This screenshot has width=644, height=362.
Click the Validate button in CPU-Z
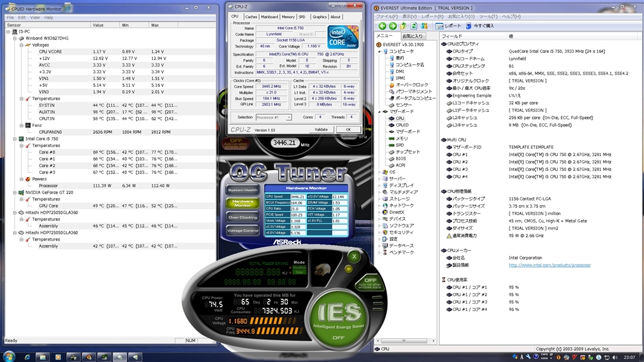(321, 129)
